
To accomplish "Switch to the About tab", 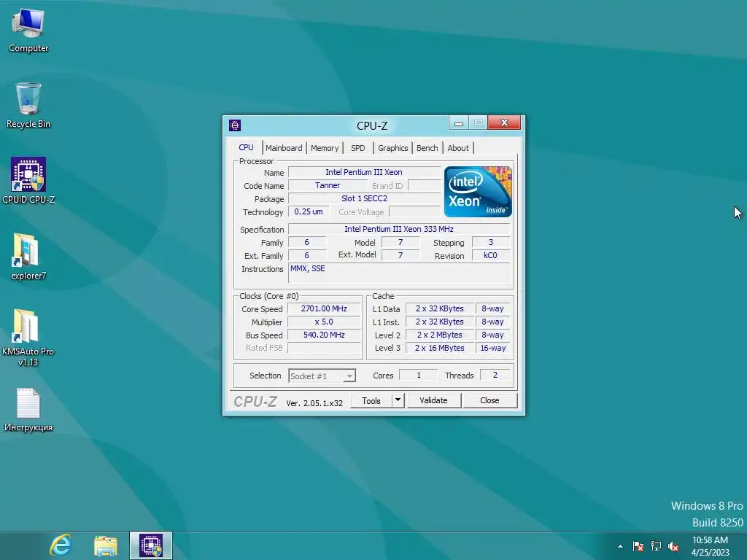I will click(x=458, y=148).
